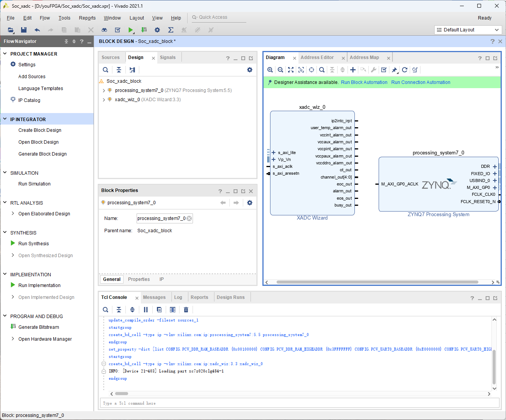
Task: Switch to Address Editor tab
Action: click(317, 57)
